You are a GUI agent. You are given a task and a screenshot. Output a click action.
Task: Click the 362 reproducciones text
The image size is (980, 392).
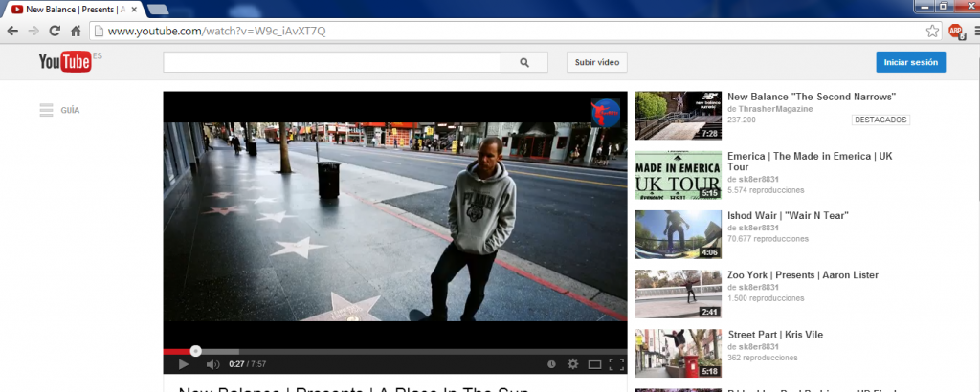(x=763, y=358)
